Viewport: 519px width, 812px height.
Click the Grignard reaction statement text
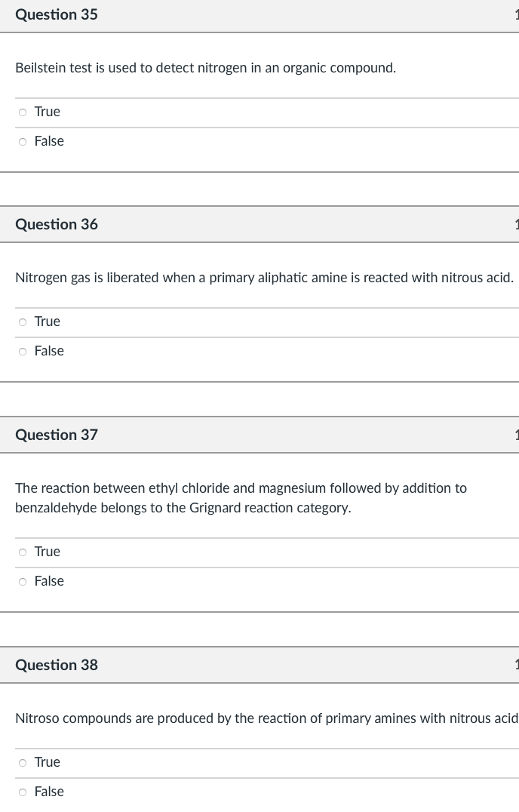point(241,498)
